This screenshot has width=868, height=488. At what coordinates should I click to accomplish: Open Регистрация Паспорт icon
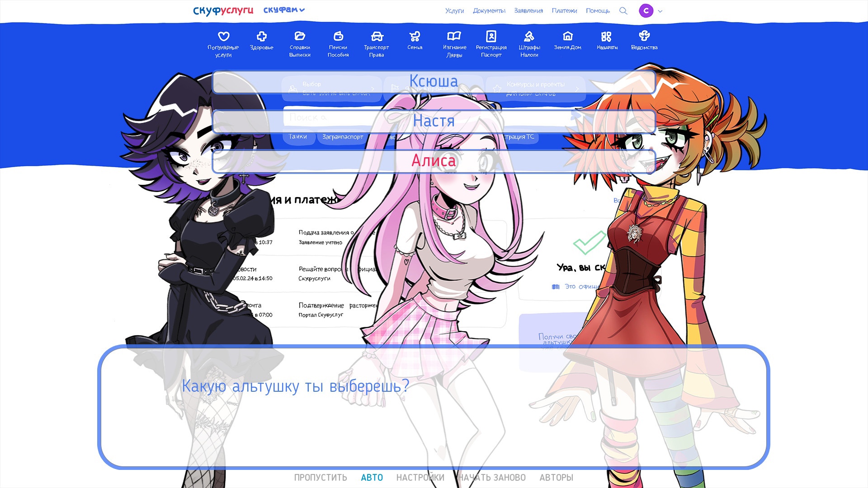491,36
